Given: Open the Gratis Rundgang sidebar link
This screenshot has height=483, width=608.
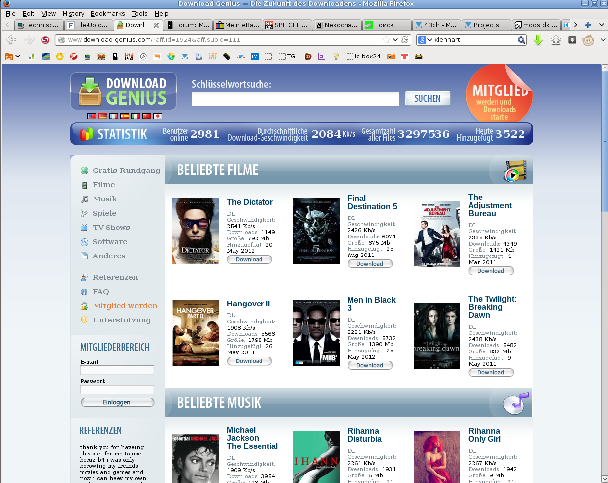Looking at the screenshot, I should point(126,170).
